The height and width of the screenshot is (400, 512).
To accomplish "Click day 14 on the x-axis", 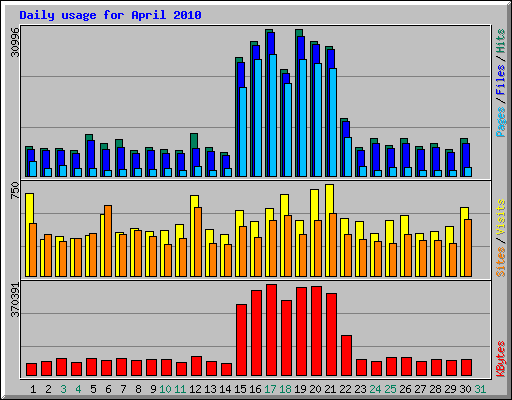I will click(225, 389).
